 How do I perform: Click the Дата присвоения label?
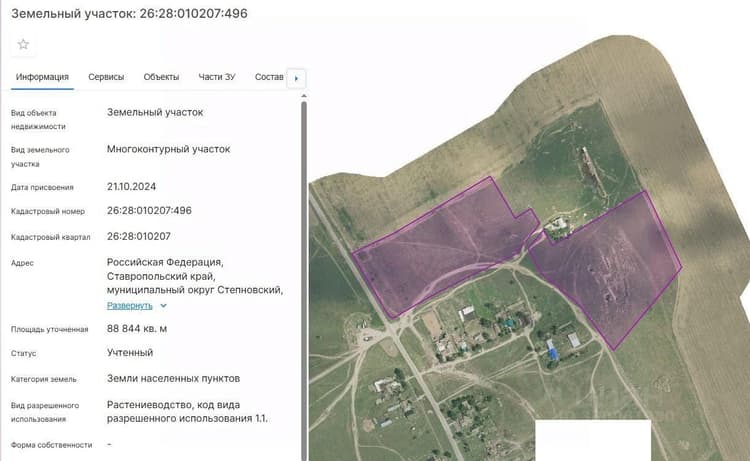click(x=42, y=187)
